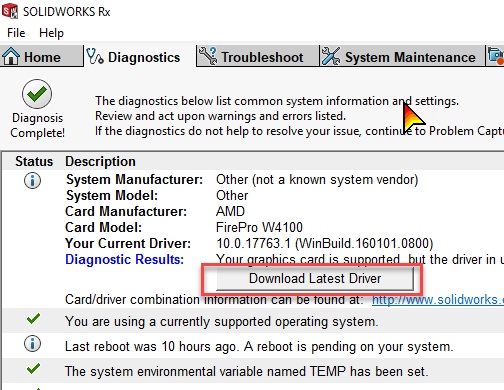Select the driver version '10.0.17763.1' text
This screenshot has width=504, height=390.
click(253, 243)
